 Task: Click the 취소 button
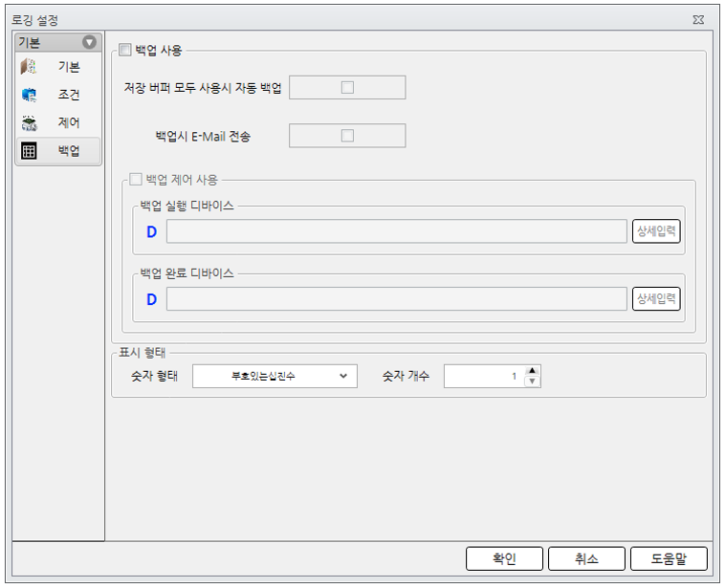[586, 558]
